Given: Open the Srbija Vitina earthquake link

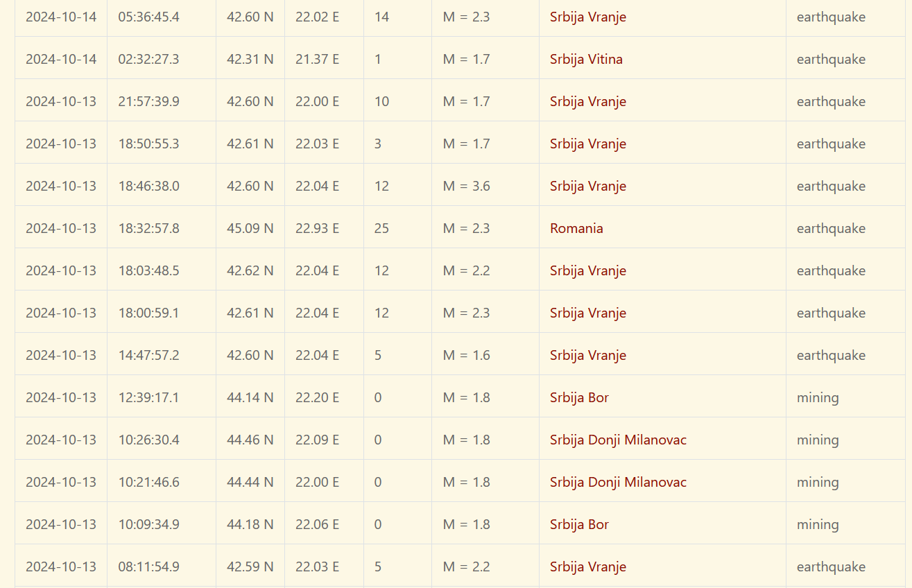Looking at the screenshot, I should (x=586, y=59).
